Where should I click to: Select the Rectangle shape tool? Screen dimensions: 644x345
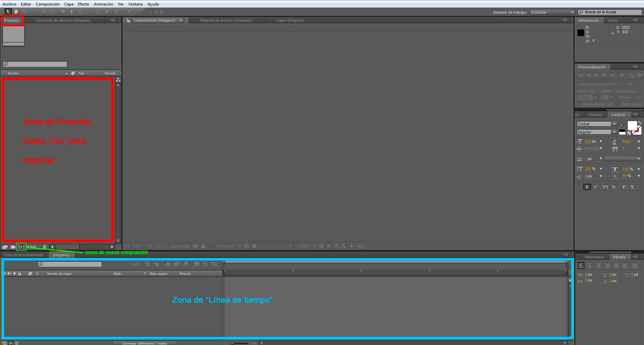(x=62, y=12)
